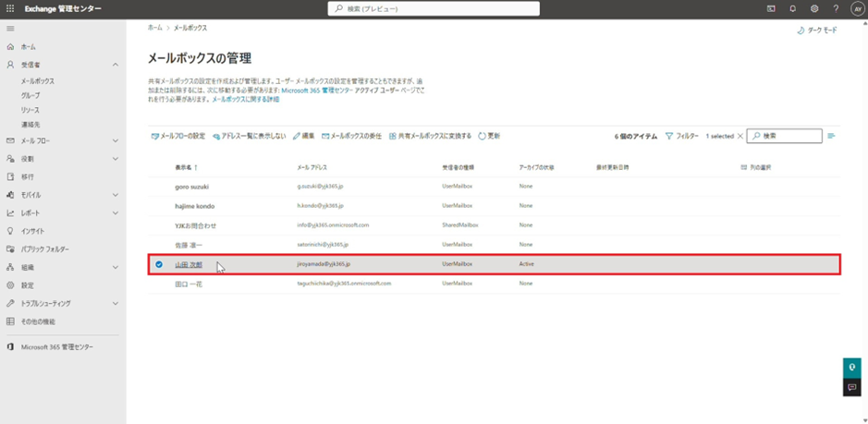This screenshot has width=868, height=424.
Task: Click メールフローの設定 toolbar button
Action: click(178, 136)
